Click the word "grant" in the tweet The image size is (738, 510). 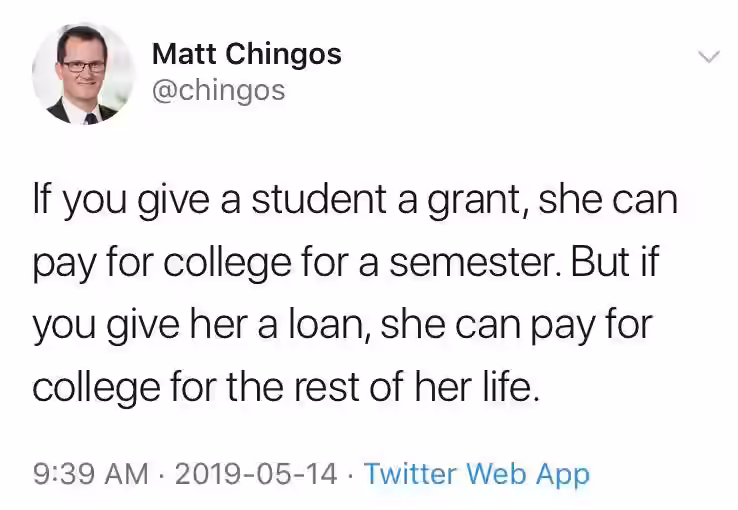[477, 199]
